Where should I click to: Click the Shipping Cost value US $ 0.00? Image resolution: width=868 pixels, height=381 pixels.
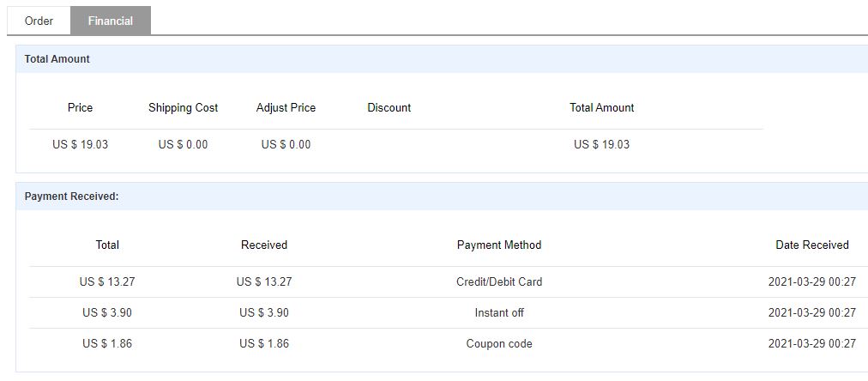coord(183,144)
